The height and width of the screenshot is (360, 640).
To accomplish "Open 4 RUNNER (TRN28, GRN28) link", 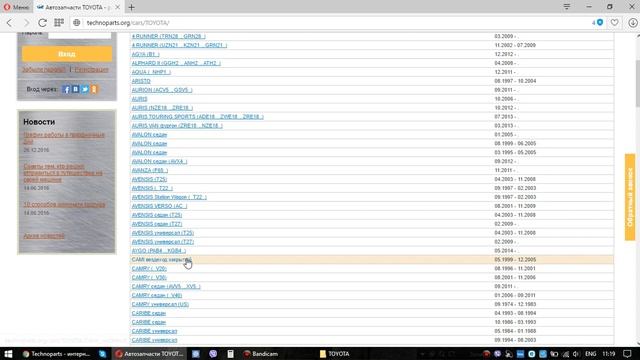I will pyautogui.click(x=169, y=36).
